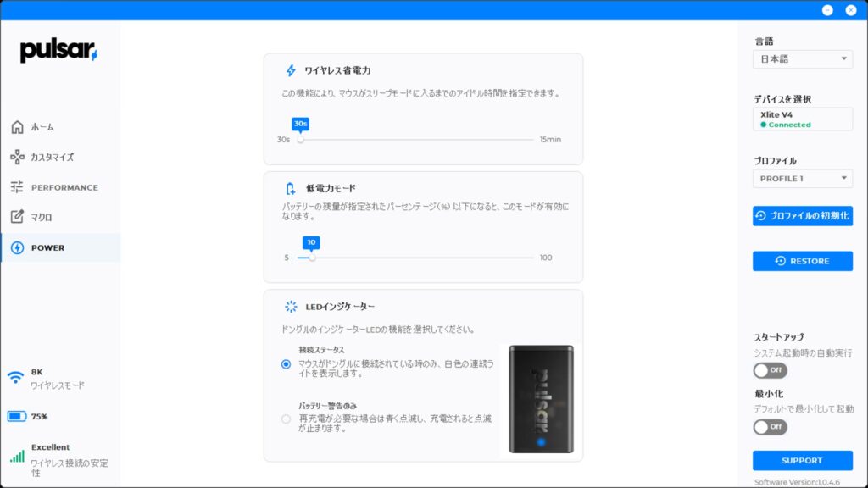
Task: Select the Xlite V4 connected device
Action: click(802, 119)
